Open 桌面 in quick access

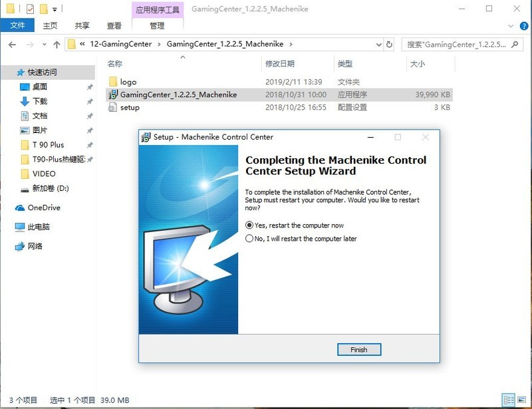pyautogui.click(x=40, y=87)
